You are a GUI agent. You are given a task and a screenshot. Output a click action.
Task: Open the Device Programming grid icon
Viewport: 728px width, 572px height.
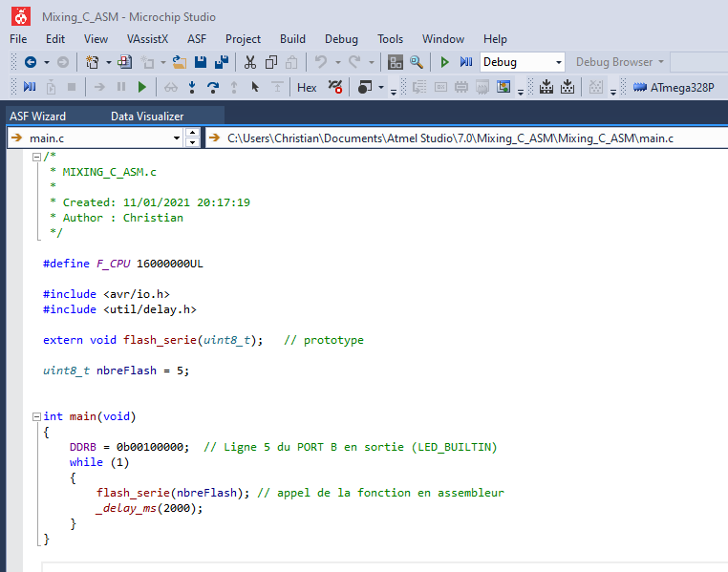[x=396, y=62]
